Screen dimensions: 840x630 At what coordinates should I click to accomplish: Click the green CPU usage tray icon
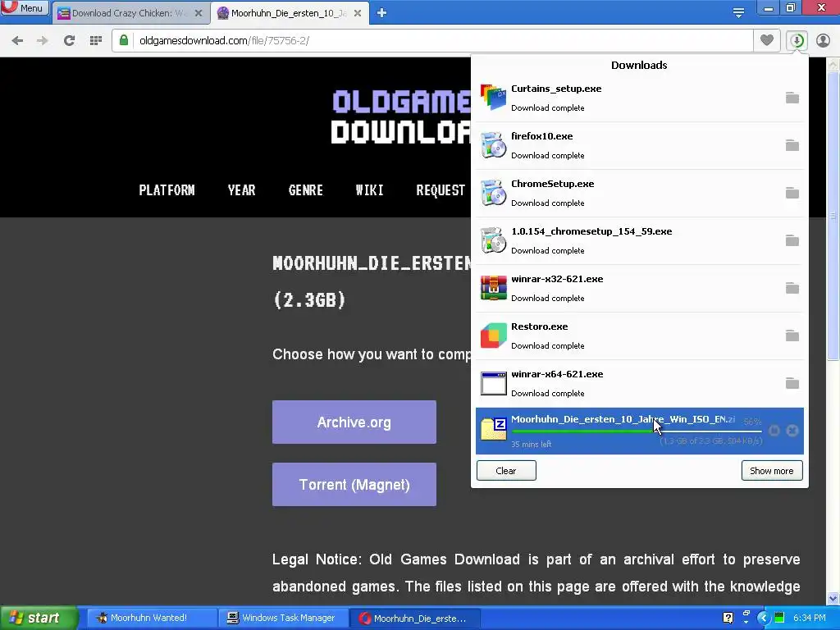point(779,619)
